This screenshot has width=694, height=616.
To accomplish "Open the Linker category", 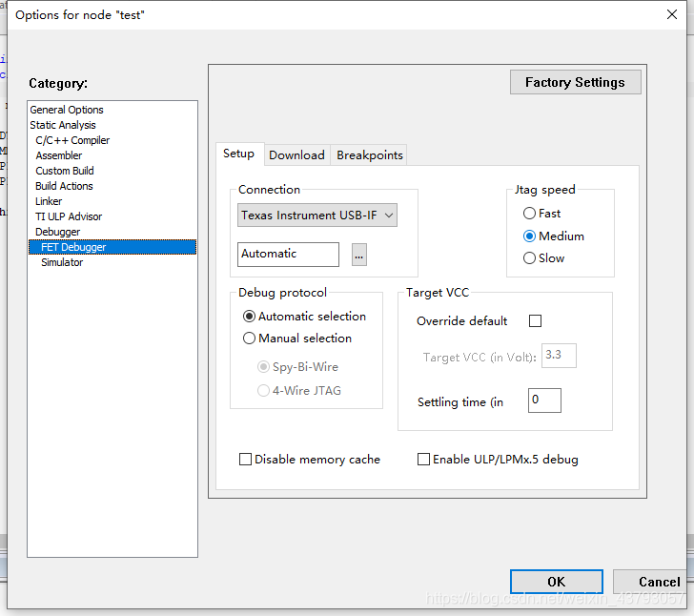I will click(49, 201).
